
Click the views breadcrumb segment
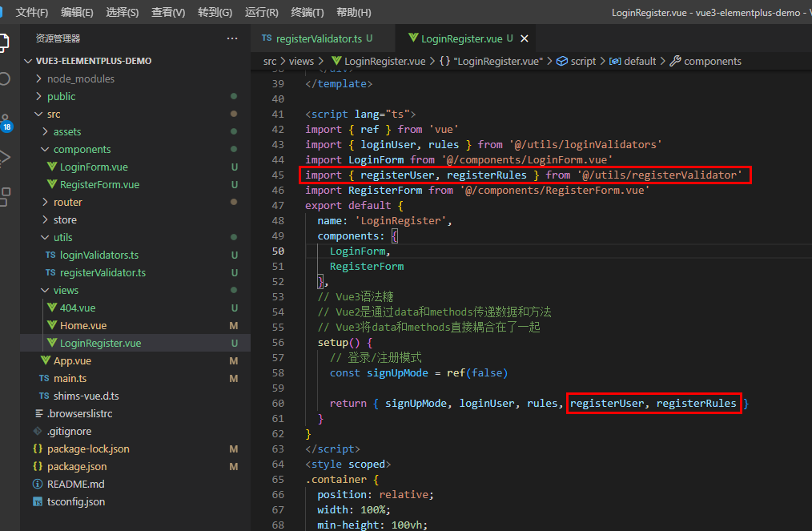coord(301,61)
